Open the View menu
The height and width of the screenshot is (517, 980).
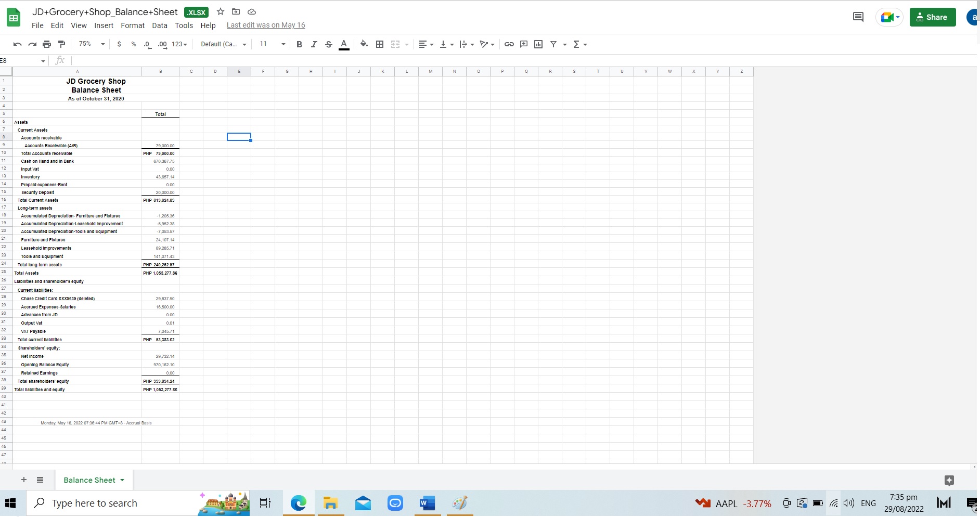click(79, 25)
